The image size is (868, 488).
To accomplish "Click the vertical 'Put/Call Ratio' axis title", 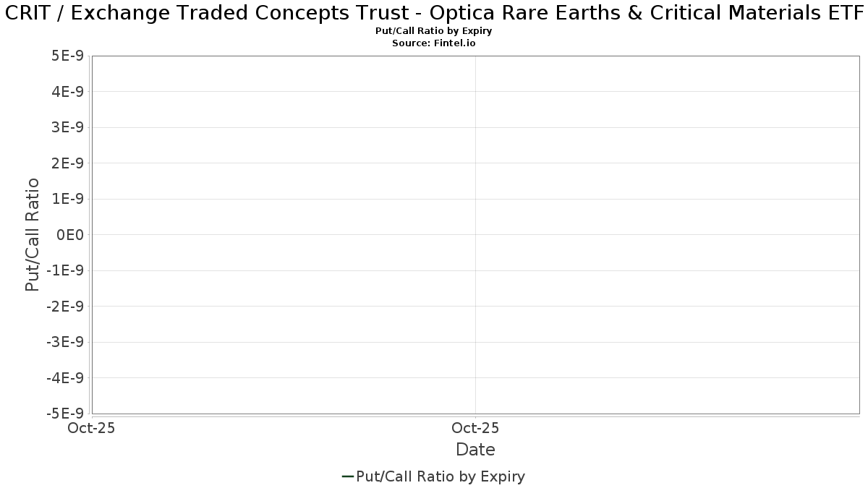I will [33, 234].
